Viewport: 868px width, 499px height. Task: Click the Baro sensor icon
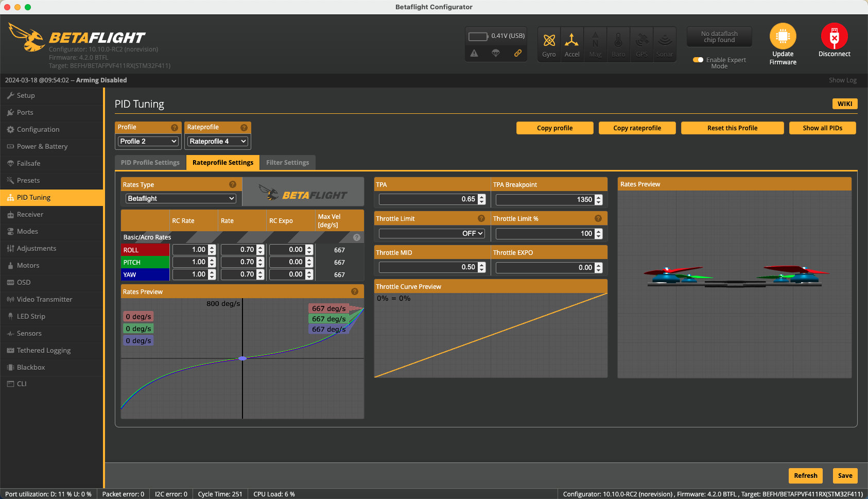point(618,44)
